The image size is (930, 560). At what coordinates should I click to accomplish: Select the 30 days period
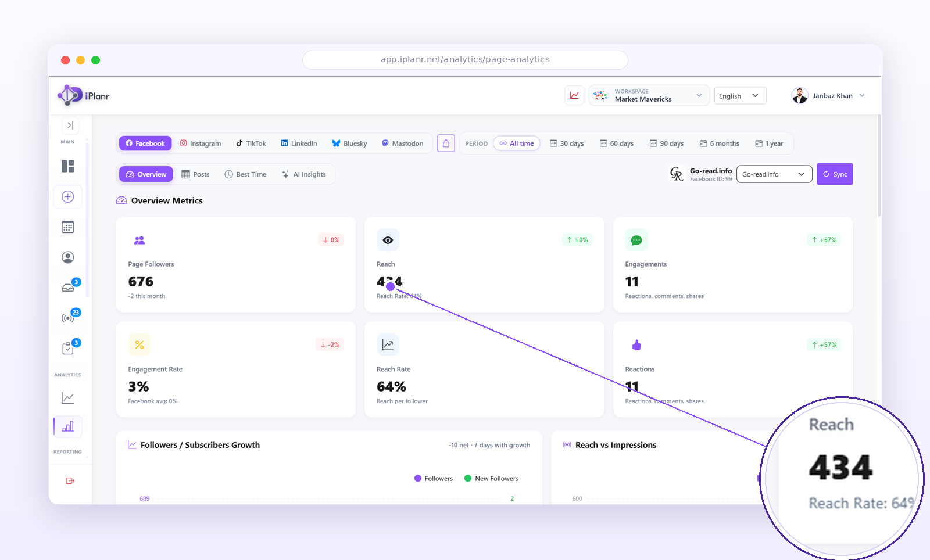tap(567, 143)
